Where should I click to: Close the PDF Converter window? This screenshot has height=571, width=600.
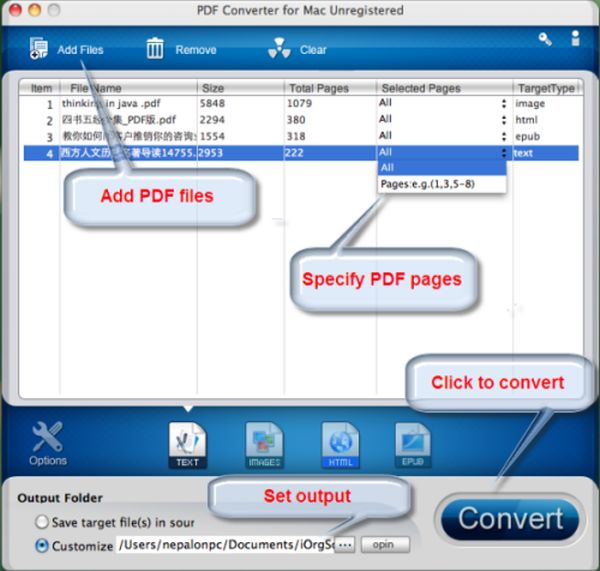[15, 10]
